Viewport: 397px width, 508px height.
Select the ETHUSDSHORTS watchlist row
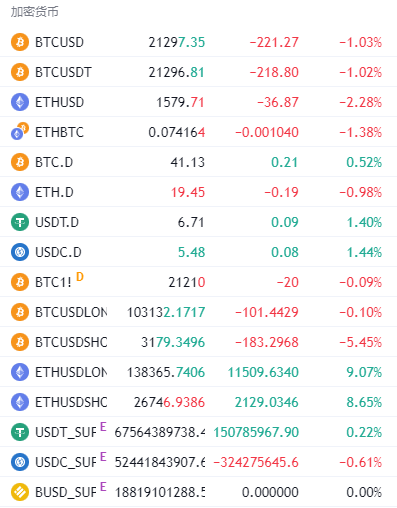[x=198, y=402]
